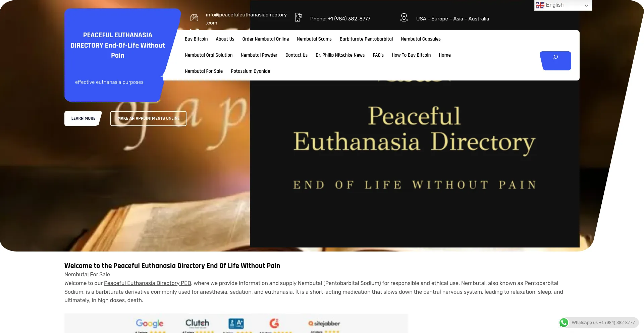The width and height of the screenshot is (644, 333).
Task: Open the English language dropdown
Action: [563, 5]
